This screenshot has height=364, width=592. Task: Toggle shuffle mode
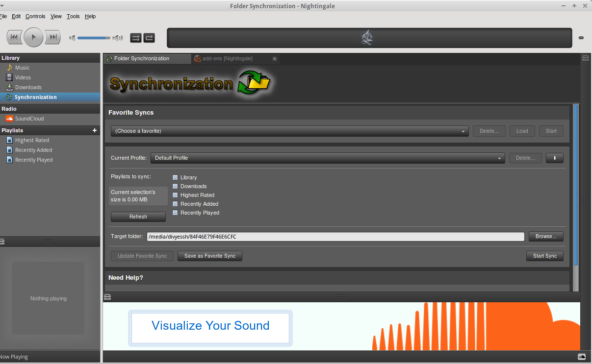tap(136, 38)
